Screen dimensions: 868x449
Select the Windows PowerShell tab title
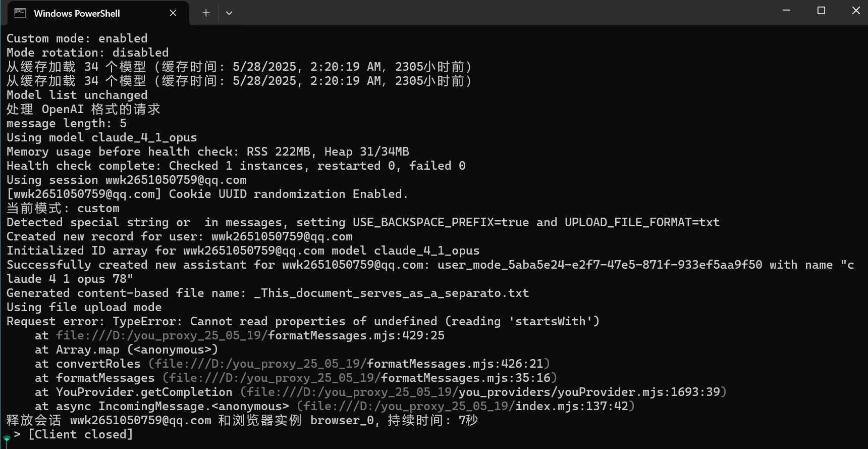pyautogui.click(x=77, y=14)
